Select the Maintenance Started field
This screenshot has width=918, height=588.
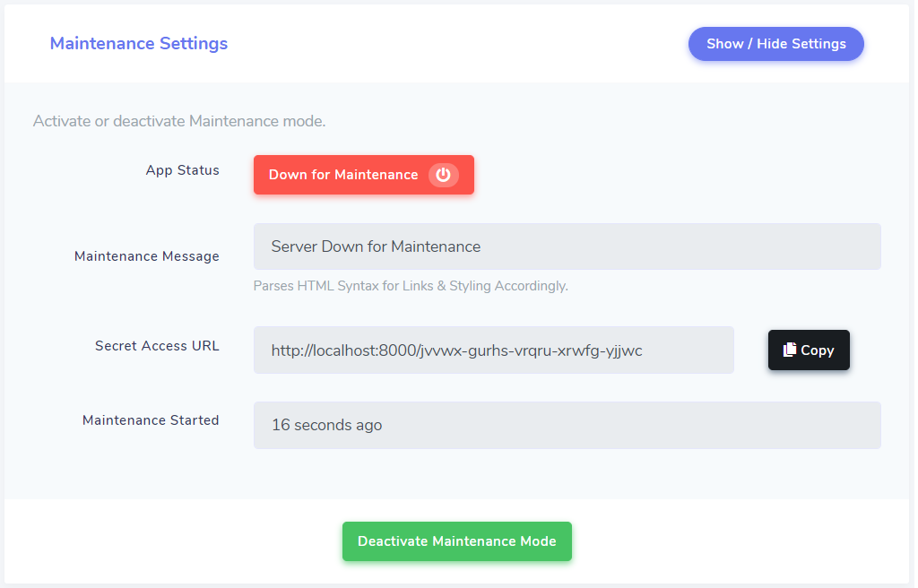(567, 425)
